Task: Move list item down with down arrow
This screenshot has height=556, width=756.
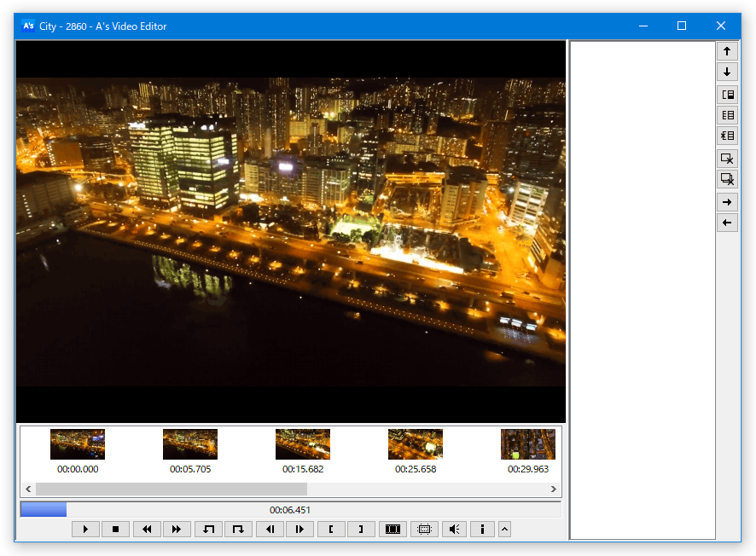Action: [727, 72]
